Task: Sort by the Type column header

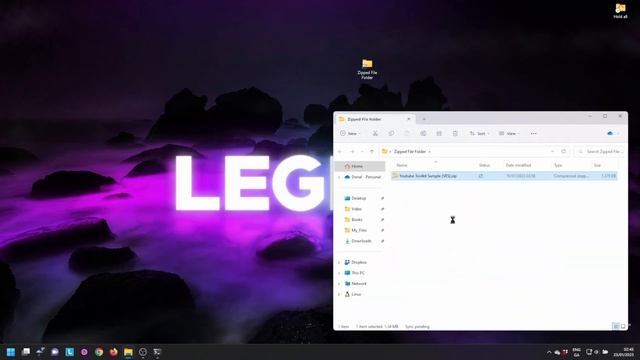Action: click(x=558, y=165)
